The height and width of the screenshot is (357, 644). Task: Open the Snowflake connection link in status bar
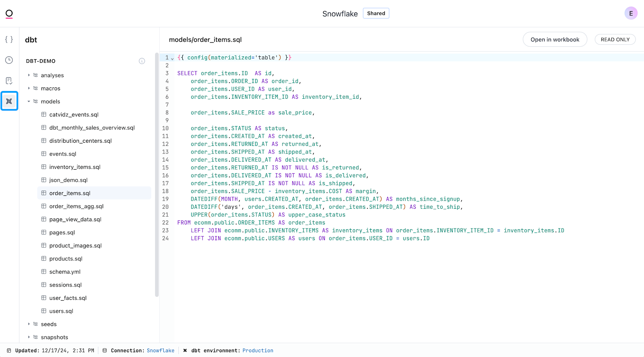(x=161, y=351)
